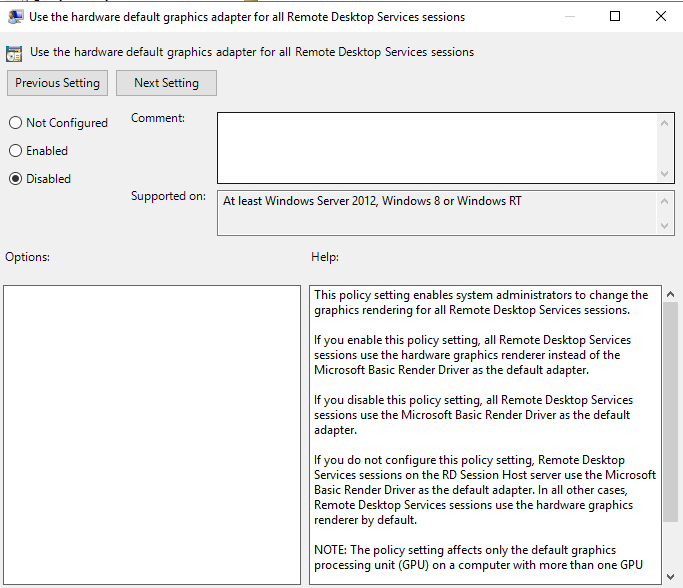Viewport: 683px width, 588px height.
Task: Select the Not Configured radio button
Action: pyautogui.click(x=15, y=123)
